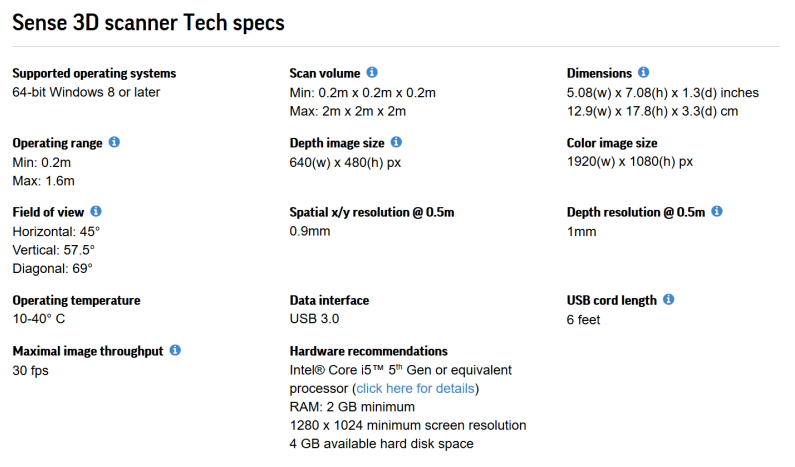Screen dimensions: 795x467
Task: Click the 'USB 3.0' value text
Action: pos(314,319)
